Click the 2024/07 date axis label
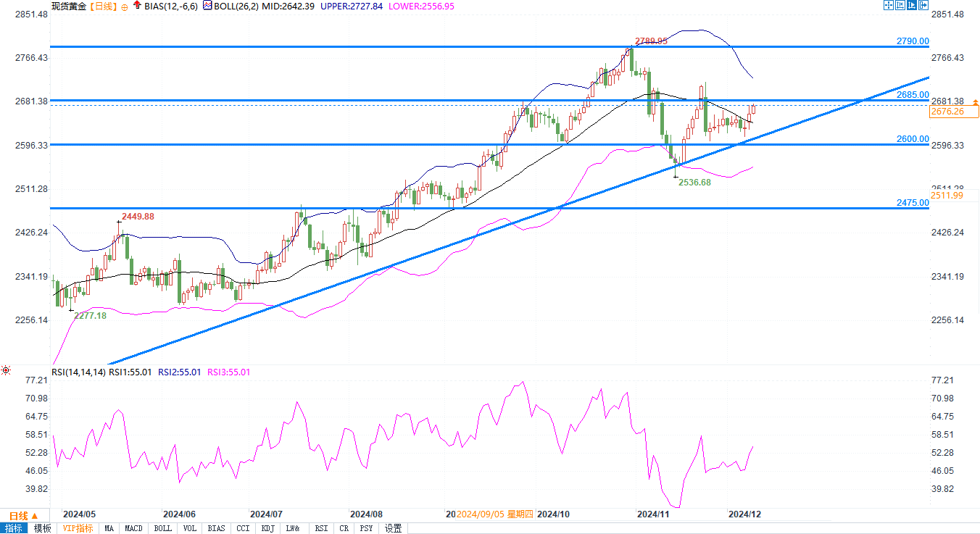This screenshot has height=534, width=980. (x=266, y=514)
